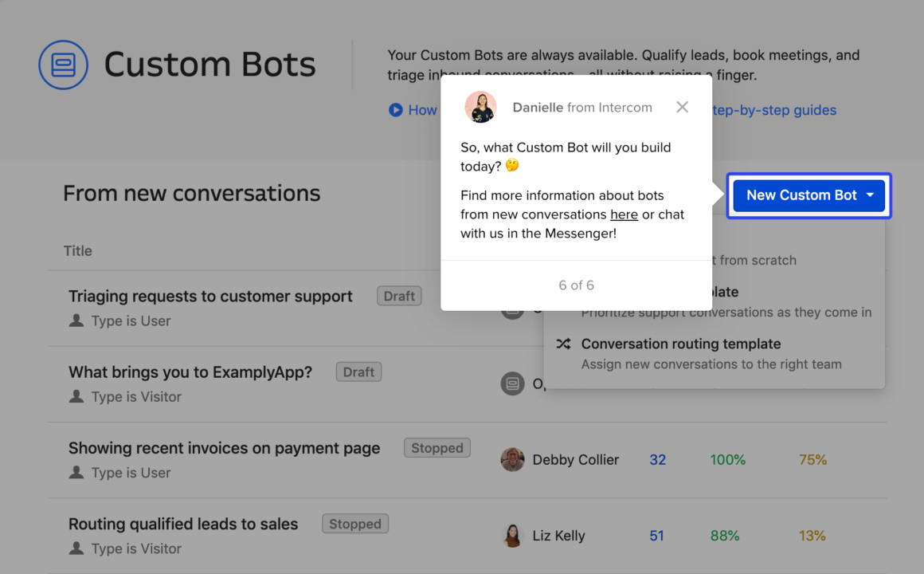Click person icon under Routing qualified leads

76,548
